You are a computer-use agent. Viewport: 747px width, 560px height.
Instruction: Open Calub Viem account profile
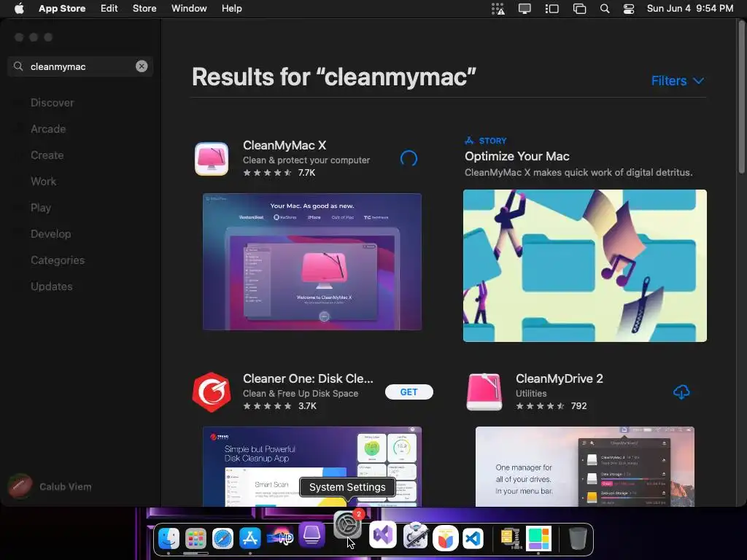(50, 486)
